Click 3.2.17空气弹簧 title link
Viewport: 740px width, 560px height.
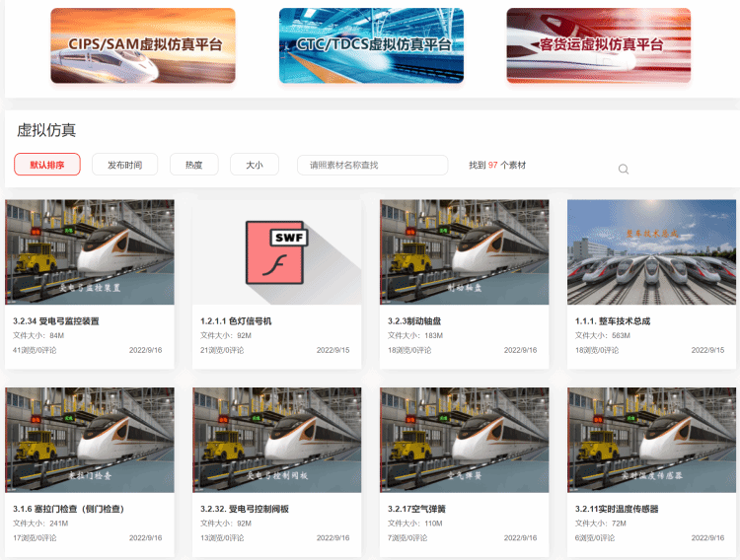pyautogui.click(x=417, y=509)
